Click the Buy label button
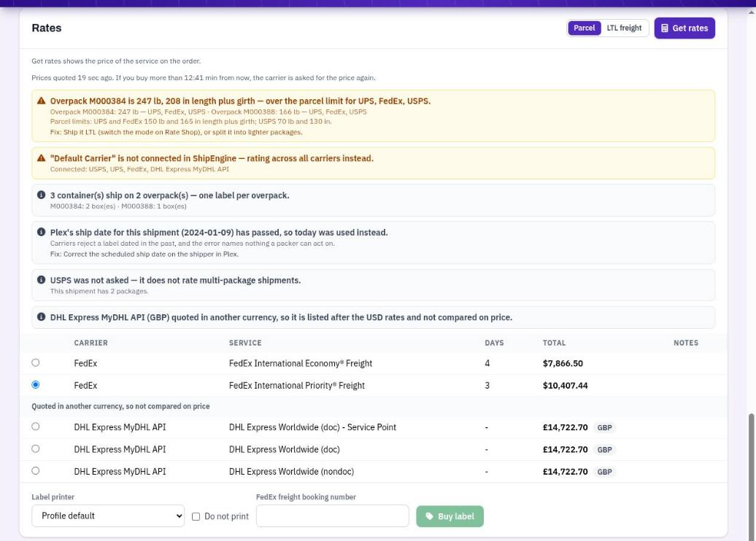Viewport: 756px width, 541px height. (x=450, y=516)
